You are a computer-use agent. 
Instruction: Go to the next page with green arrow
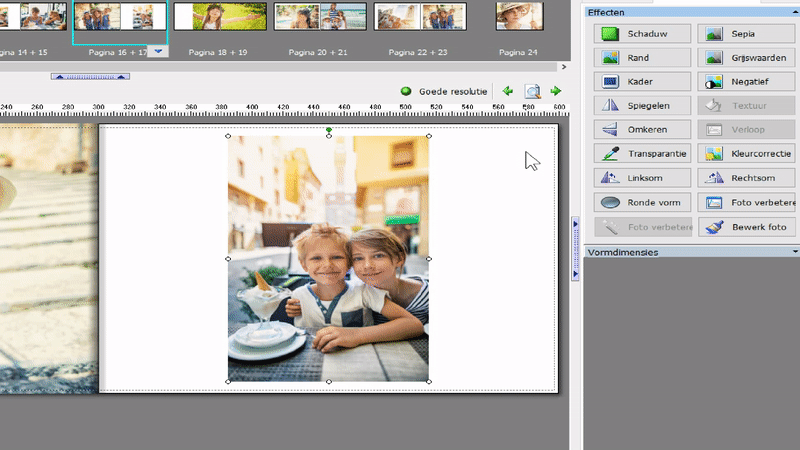click(x=556, y=91)
